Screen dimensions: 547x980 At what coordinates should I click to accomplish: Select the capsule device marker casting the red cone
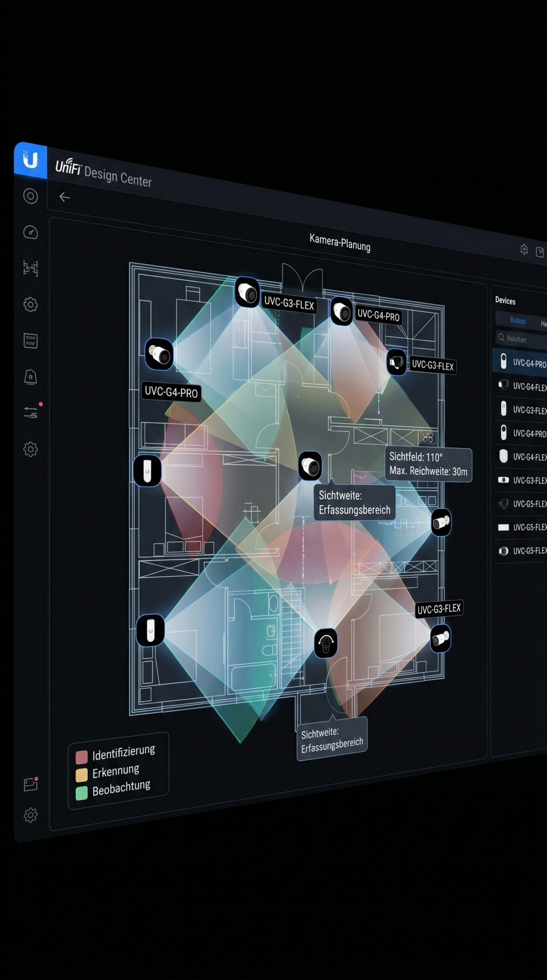[x=147, y=470]
